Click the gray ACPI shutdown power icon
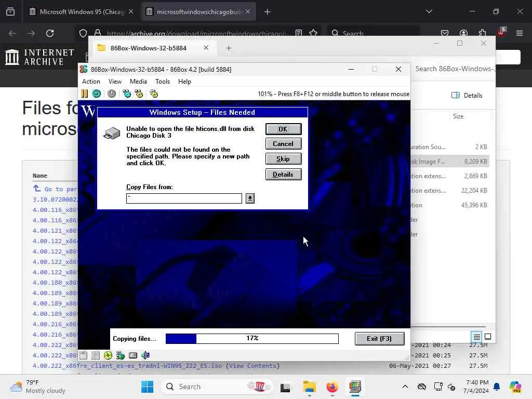This screenshot has width=532, height=399. click(x=112, y=94)
